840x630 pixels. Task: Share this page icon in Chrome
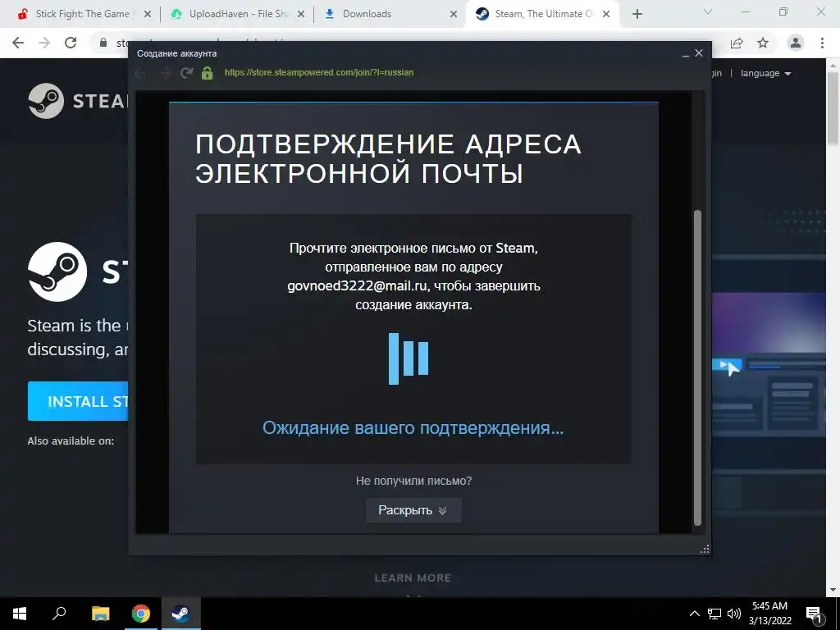[x=737, y=43]
